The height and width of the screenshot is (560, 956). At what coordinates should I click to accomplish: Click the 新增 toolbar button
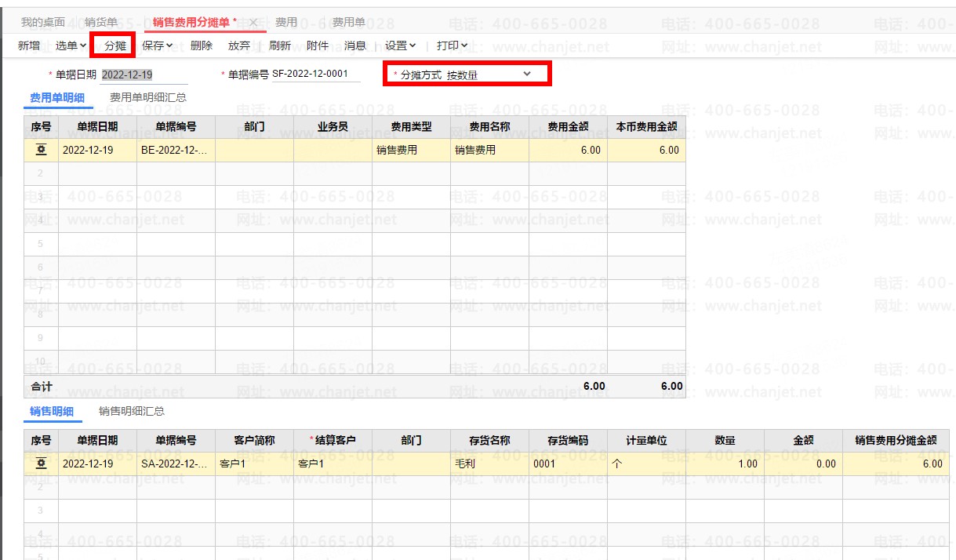[x=29, y=45]
